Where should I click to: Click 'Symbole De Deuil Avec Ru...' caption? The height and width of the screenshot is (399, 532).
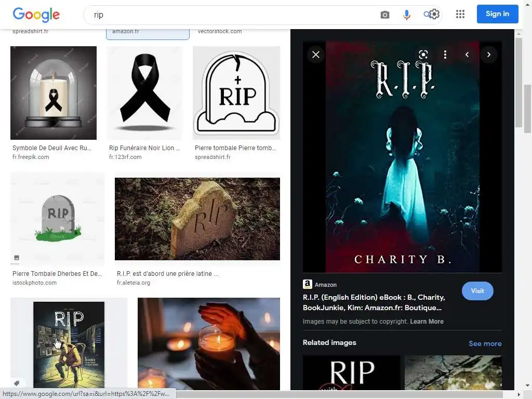point(52,148)
